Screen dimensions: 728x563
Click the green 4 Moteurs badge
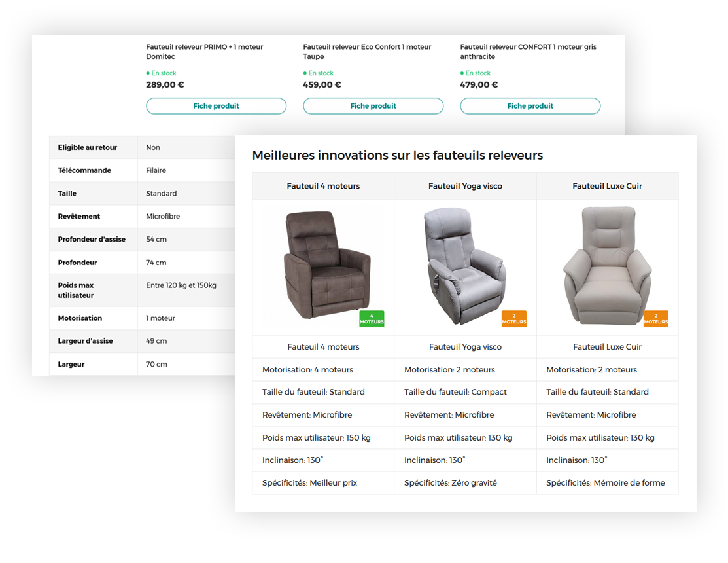tap(372, 319)
